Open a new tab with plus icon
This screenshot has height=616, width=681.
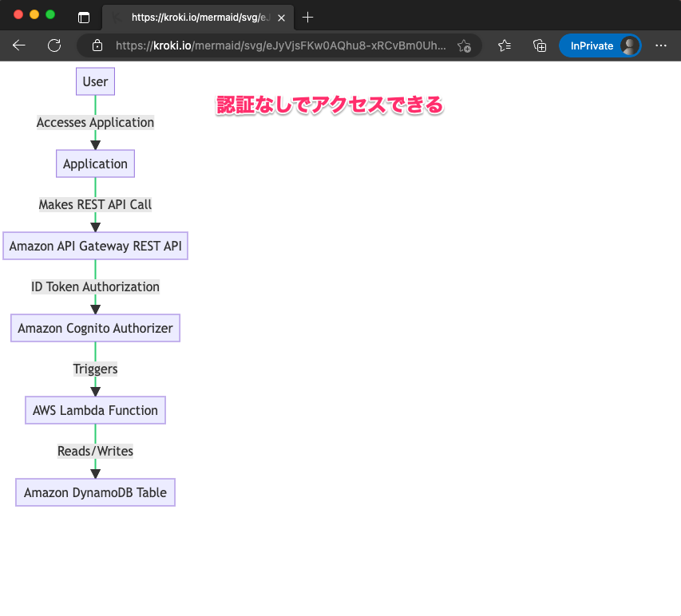click(x=307, y=18)
